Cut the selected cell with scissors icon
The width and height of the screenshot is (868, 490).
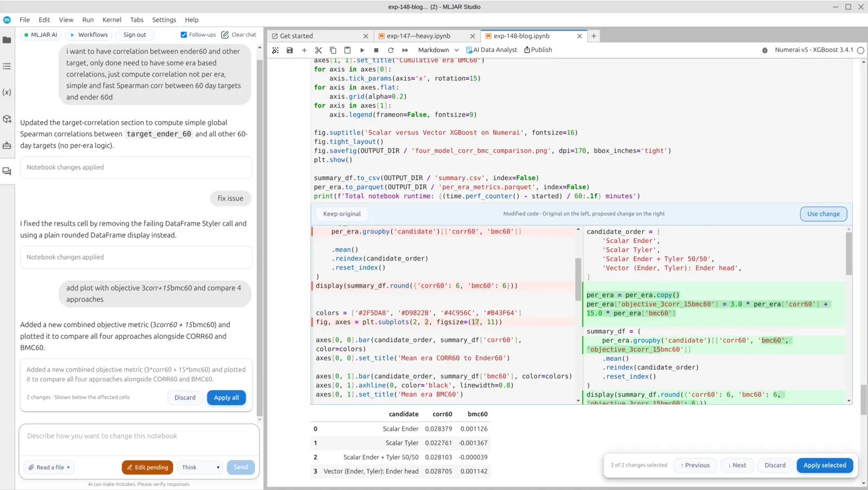pyautogui.click(x=318, y=50)
